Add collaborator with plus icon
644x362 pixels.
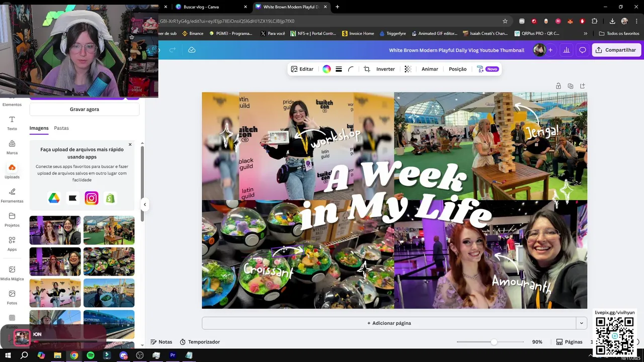coord(550,50)
